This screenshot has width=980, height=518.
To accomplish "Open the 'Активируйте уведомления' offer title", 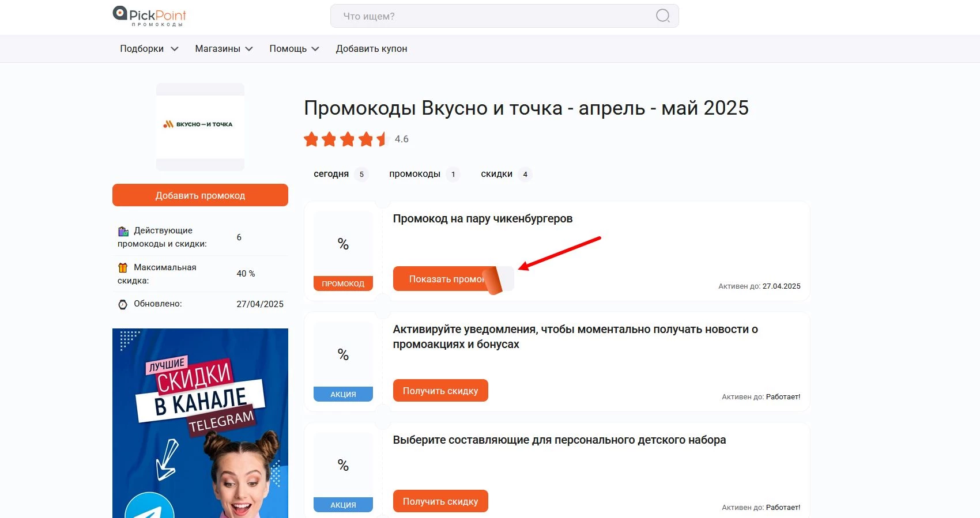I will (x=575, y=336).
